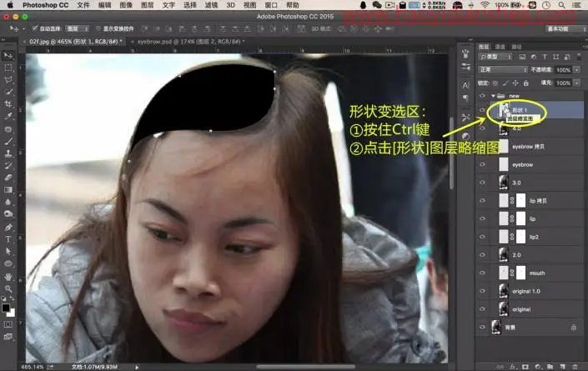
Task: Add a layer style using the fx icon
Action: tap(512, 367)
